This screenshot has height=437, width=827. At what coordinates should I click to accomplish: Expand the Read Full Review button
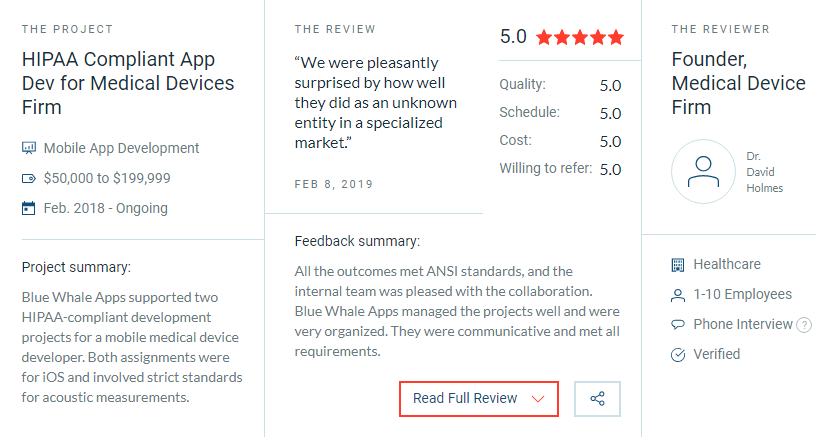coord(479,399)
